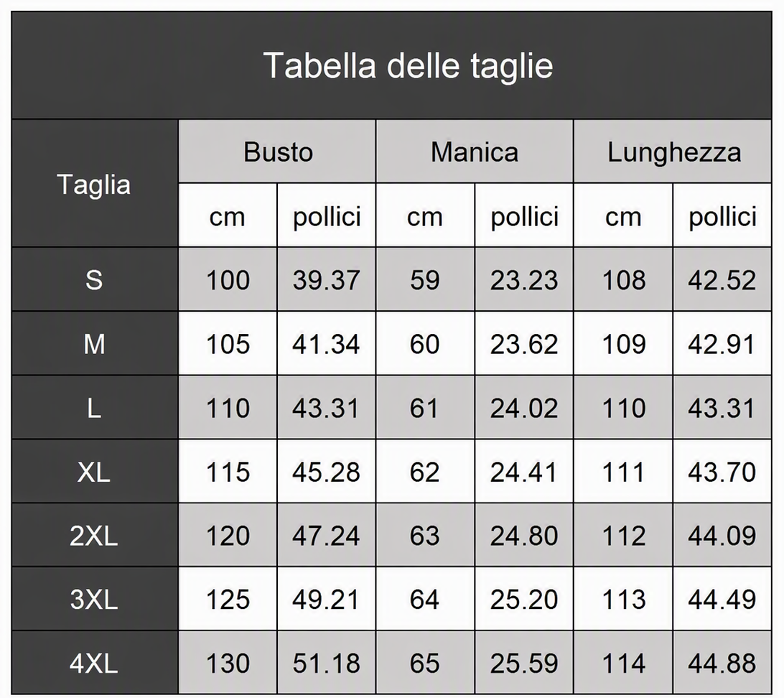
Task: Click the 130 bust cm cell
Action: point(228,663)
